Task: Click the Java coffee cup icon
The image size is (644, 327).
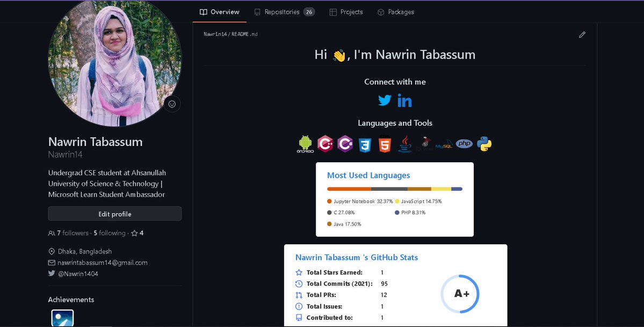Action: point(404,144)
